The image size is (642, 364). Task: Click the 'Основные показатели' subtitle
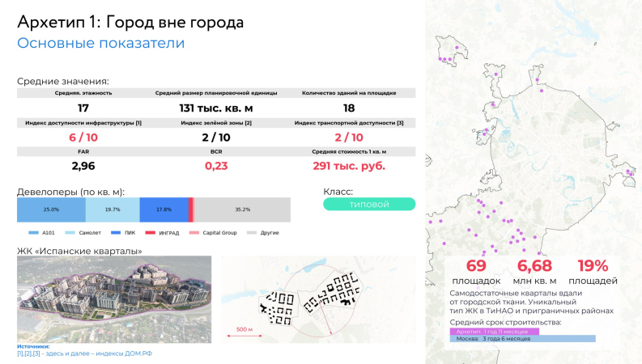click(x=100, y=44)
